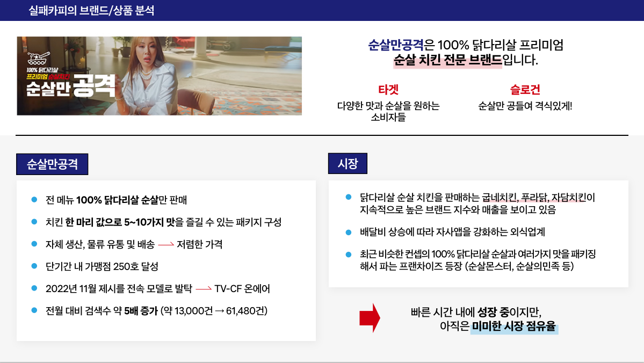The image size is (644, 363).
Task: Click the small red arrow before 저렴한 가격
Action: 166,245
